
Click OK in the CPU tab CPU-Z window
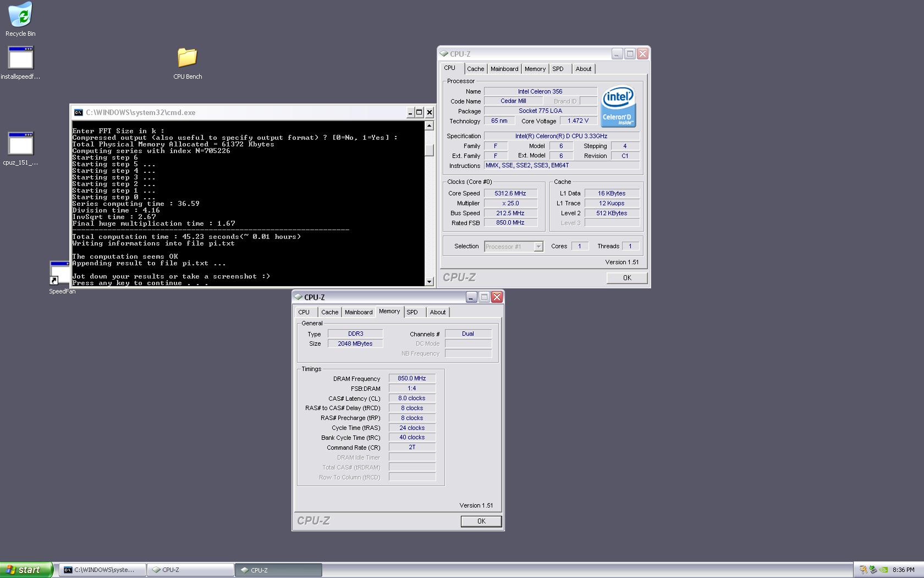[627, 278]
